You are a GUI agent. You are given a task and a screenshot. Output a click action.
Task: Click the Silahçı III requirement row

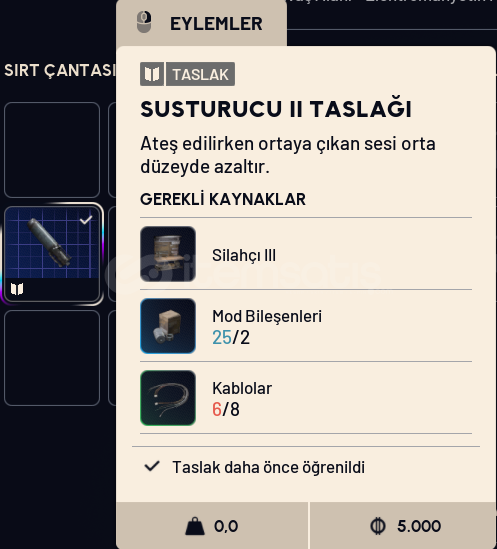click(306, 254)
